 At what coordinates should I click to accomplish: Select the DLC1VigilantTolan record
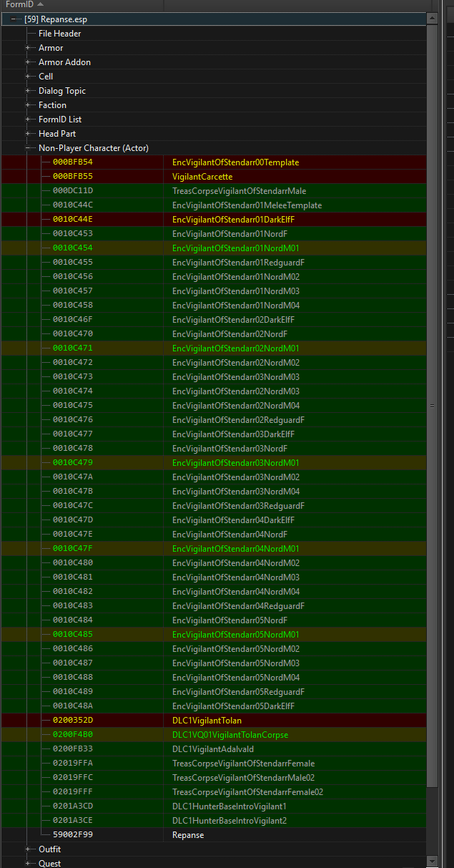tap(214, 721)
